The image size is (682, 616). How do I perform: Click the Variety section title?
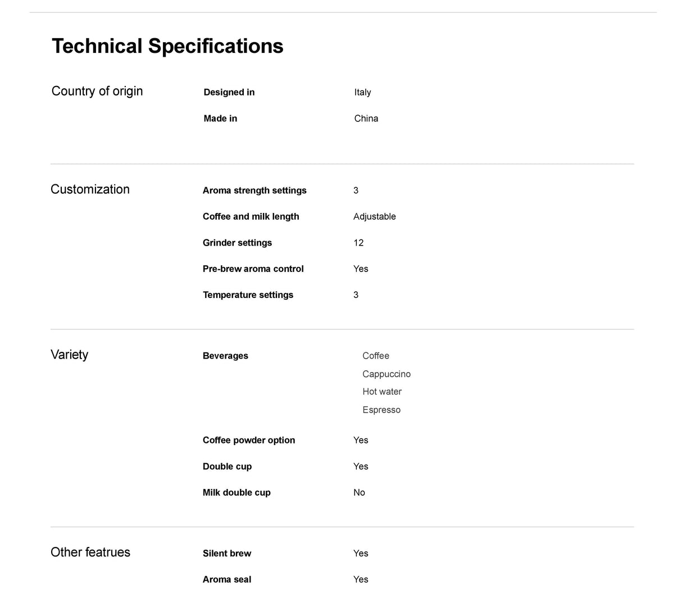coord(69,355)
